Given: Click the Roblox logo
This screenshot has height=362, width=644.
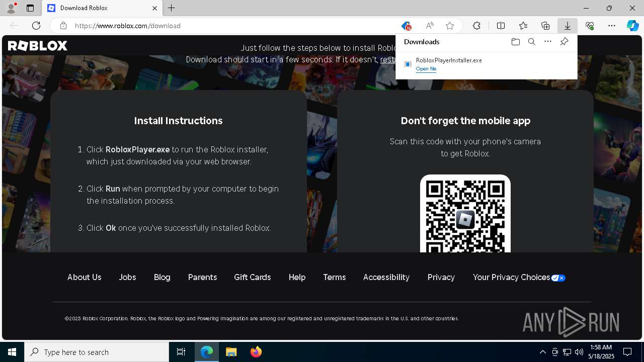Looking at the screenshot, I should point(38,46).
